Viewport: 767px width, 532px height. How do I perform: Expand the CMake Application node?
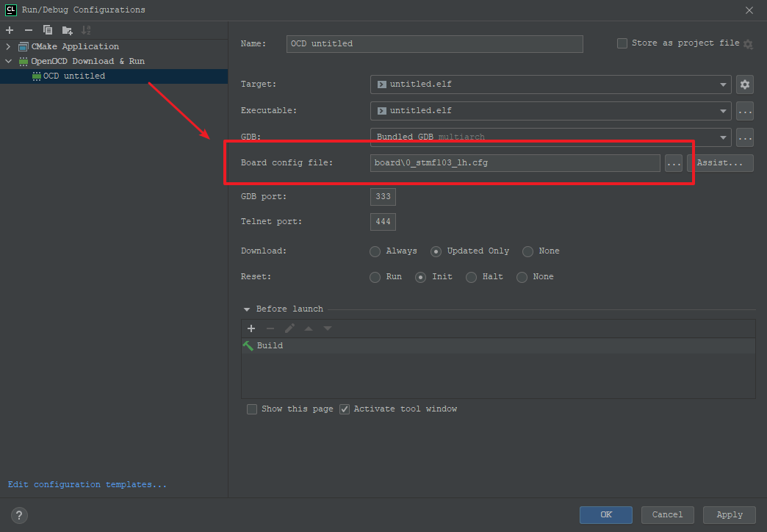pyautogui.click(x=8, y=46)
